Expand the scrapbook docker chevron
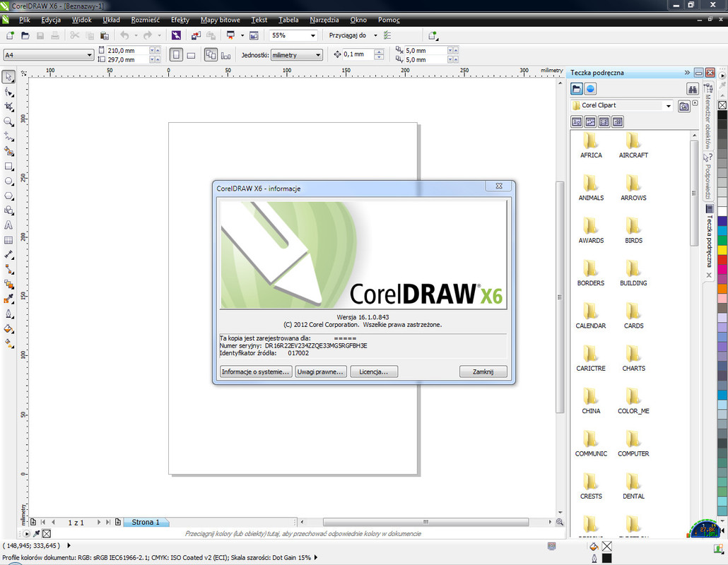Screen dimensions: 728x565 [x=687, y=72]
